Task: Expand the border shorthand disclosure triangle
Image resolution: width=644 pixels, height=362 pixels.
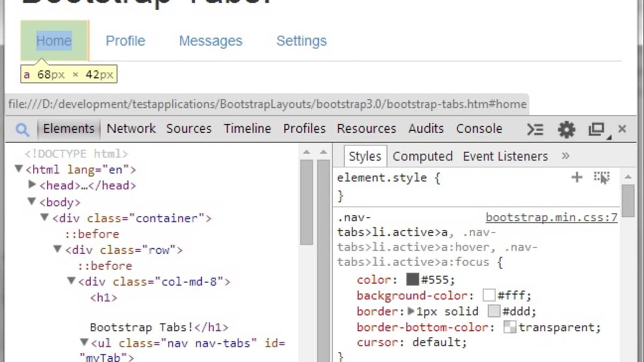Action: point(411,311)
